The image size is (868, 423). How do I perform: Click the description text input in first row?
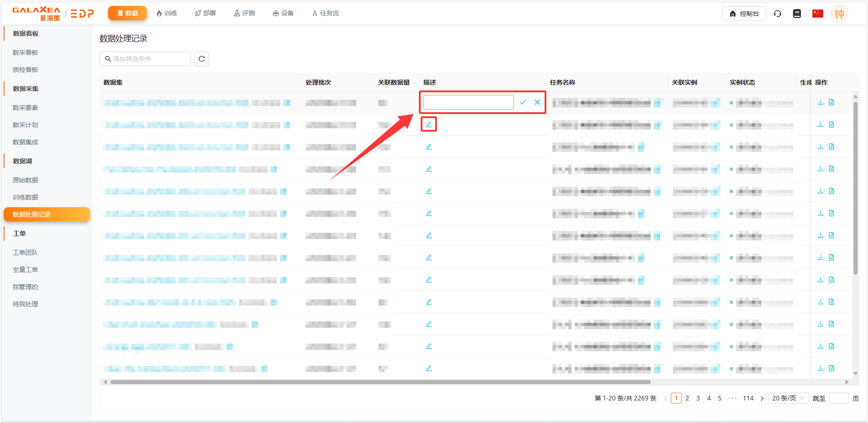click(x=468, y=102)
